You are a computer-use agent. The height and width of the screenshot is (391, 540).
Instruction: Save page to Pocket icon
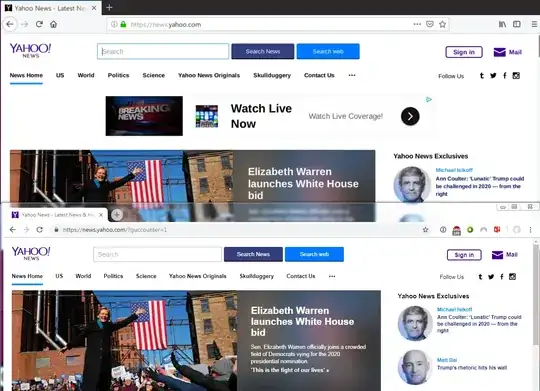click(429, 24)
